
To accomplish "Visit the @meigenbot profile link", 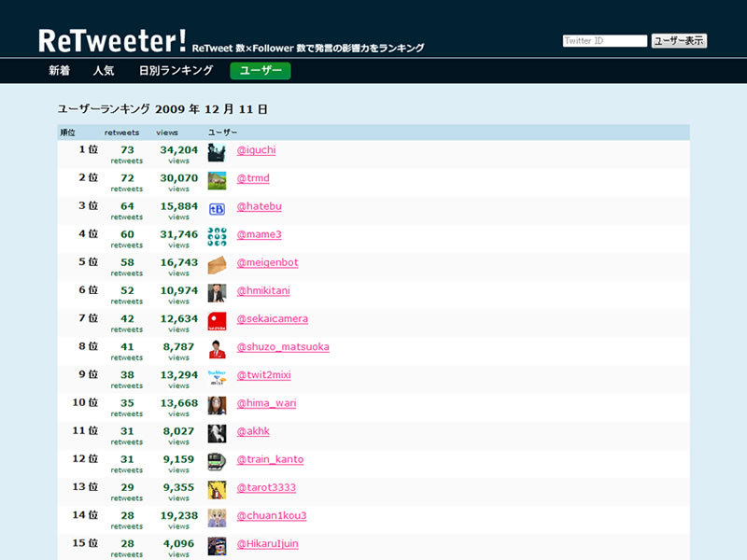I will click(265, 262).
